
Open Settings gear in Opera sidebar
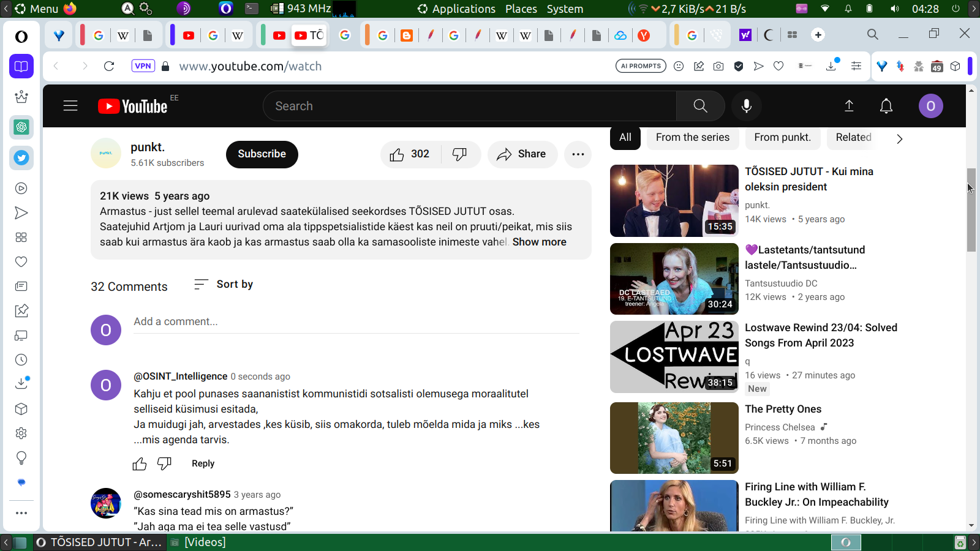click(x=21, y=433)
